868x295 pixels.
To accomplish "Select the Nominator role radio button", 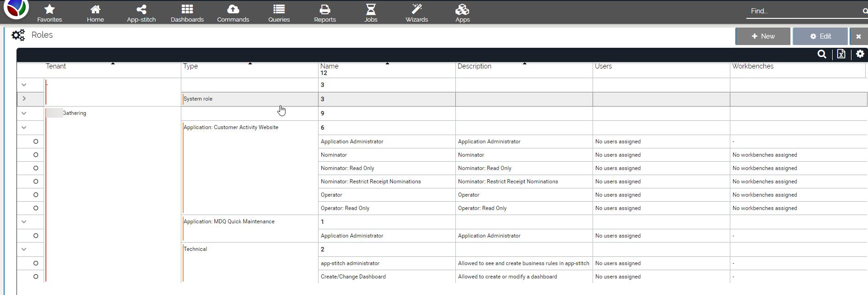I will (x=35, y=155).
